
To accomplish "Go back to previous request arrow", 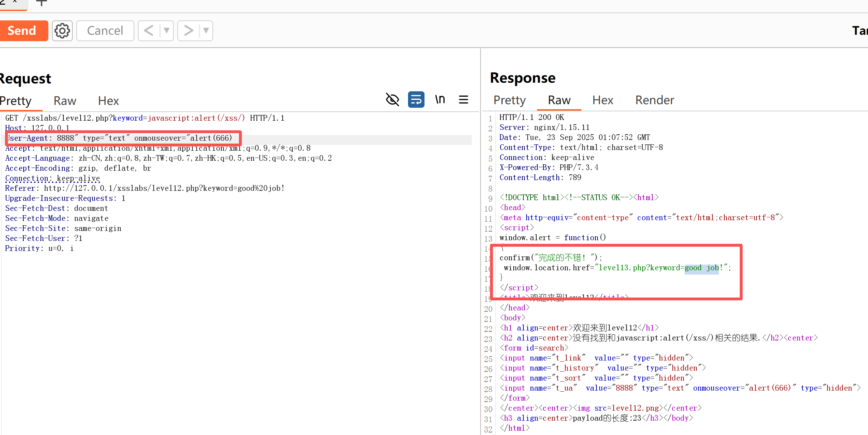I will pyautogui.click(x=149, y=31).
